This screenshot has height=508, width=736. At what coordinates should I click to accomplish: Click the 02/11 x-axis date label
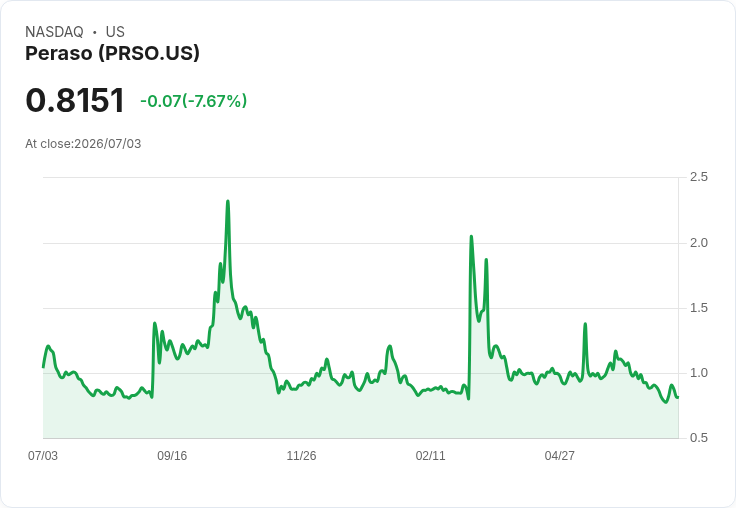430,455
